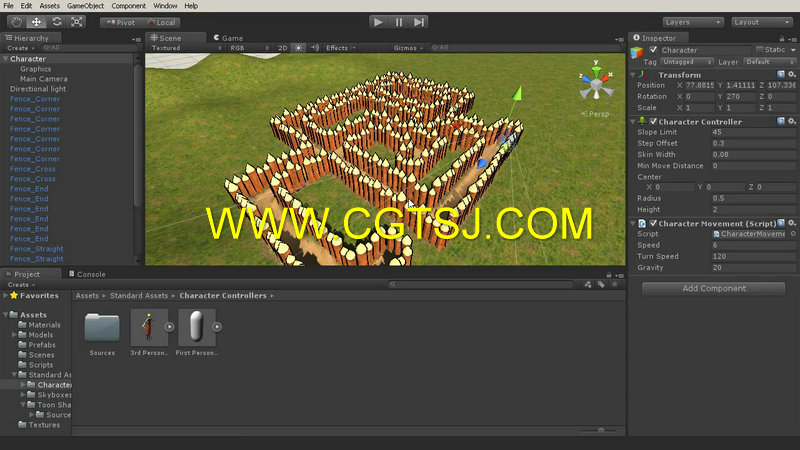This screenshot has width=800, height=450.
Task: Toggle Static checkbox
Action: 759,49
